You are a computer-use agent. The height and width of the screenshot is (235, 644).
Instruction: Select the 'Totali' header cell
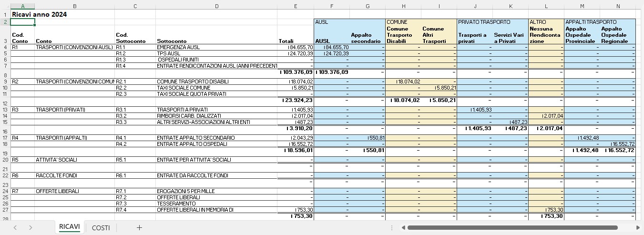296,35
